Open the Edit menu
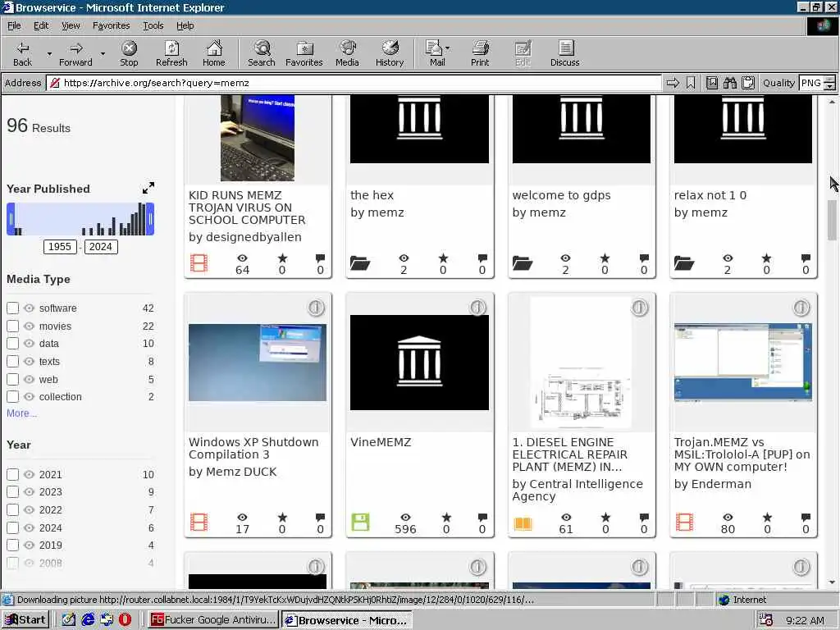840x630 pixels. click(x=41, y=25)
